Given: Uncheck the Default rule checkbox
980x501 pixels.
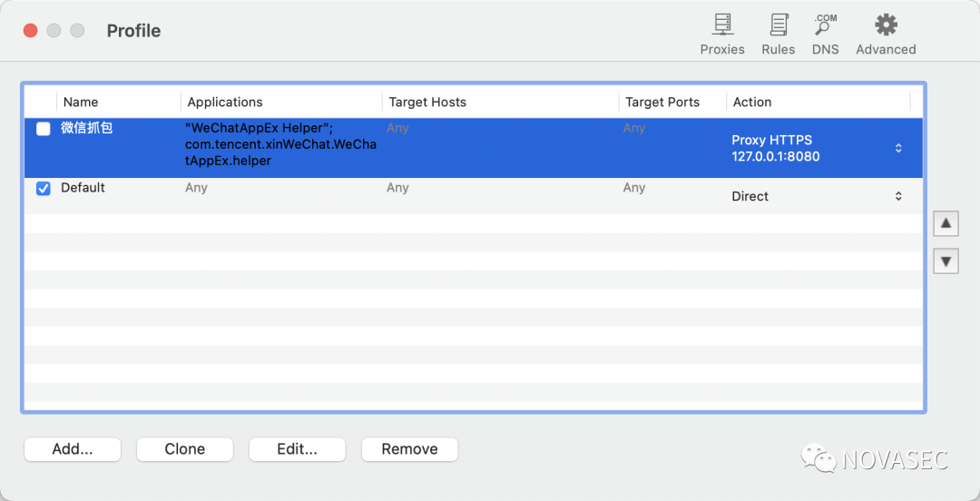Looking at the screenshot, I should click(44, 188).
